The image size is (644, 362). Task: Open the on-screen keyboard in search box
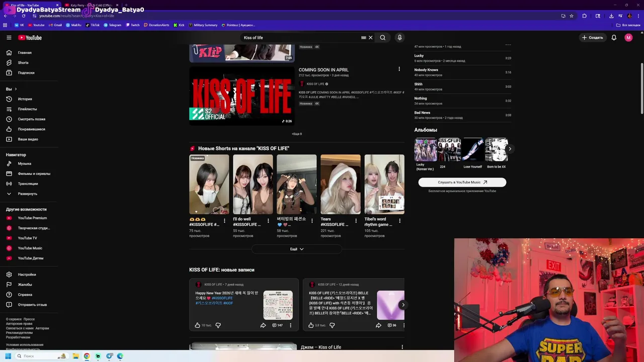pyautogui.click(x=363, y=38)
